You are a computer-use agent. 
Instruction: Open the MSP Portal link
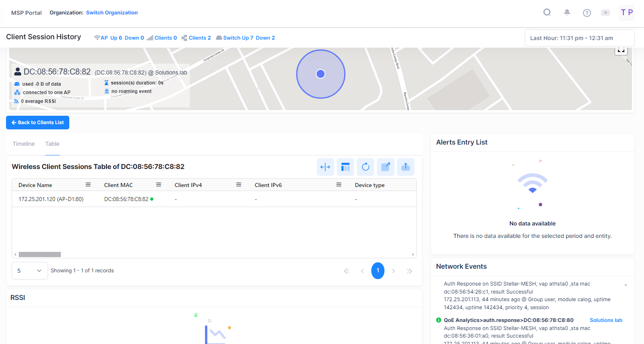coord(26,13)
